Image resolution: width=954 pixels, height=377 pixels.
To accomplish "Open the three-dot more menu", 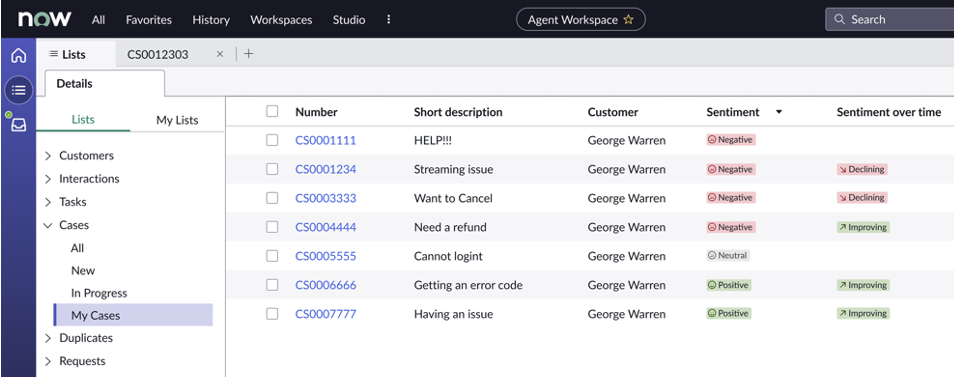I will coord(389,19).
